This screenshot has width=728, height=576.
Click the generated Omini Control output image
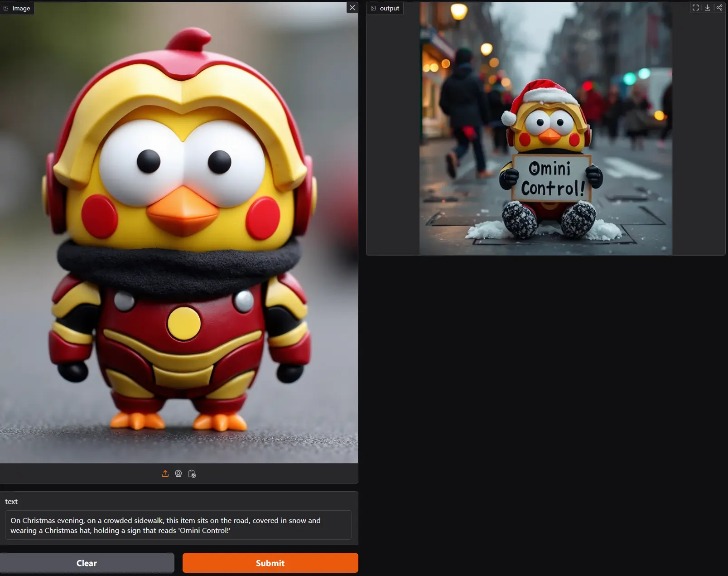[545, 129]
